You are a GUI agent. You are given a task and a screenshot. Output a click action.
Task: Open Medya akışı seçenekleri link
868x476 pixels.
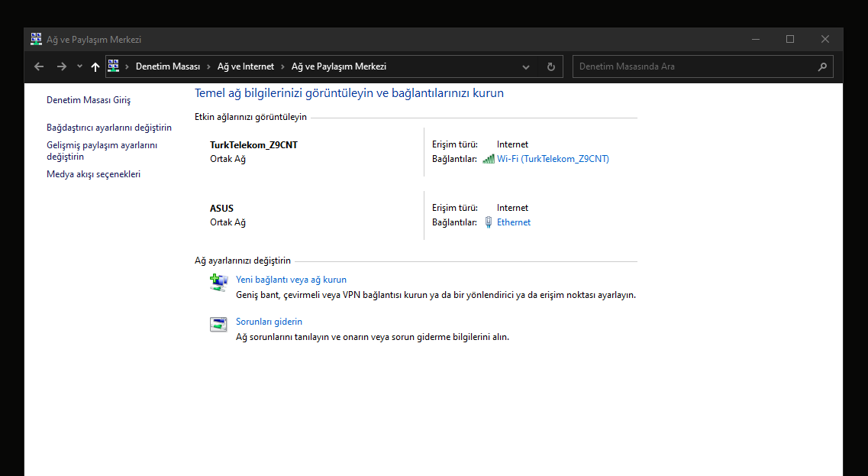(x=93, y=174)
